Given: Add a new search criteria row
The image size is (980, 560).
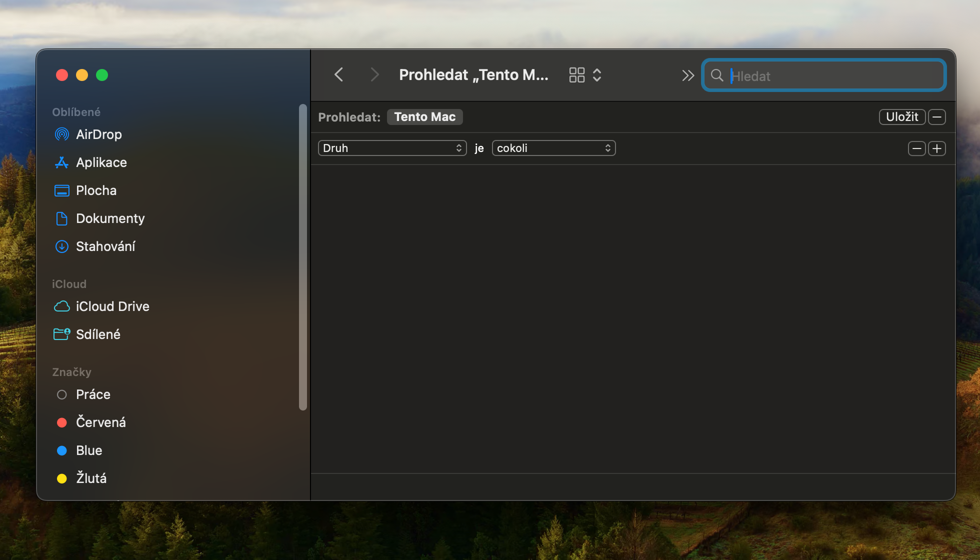Looking at the screenshot, I should [x=936, y=148].
